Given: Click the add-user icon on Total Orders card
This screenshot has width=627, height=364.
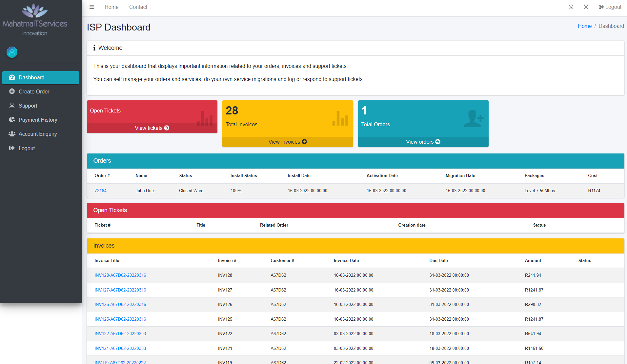Looking at the screenshot, I should click(x=474, y=118).
